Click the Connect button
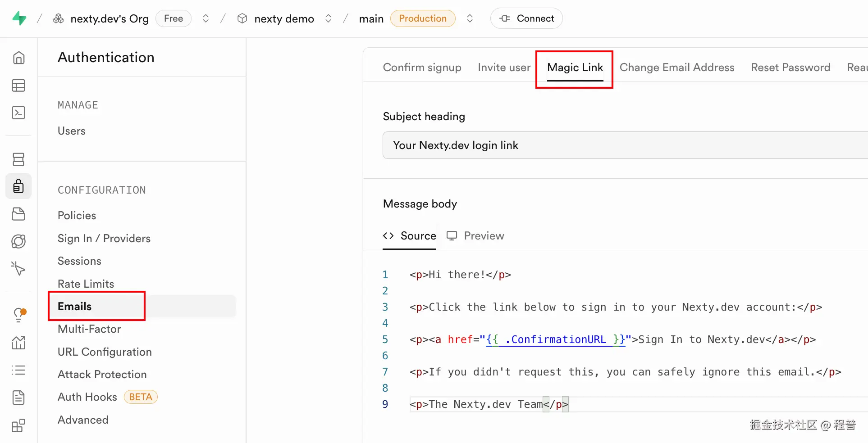The image size is (868, 443). (526, 18)
